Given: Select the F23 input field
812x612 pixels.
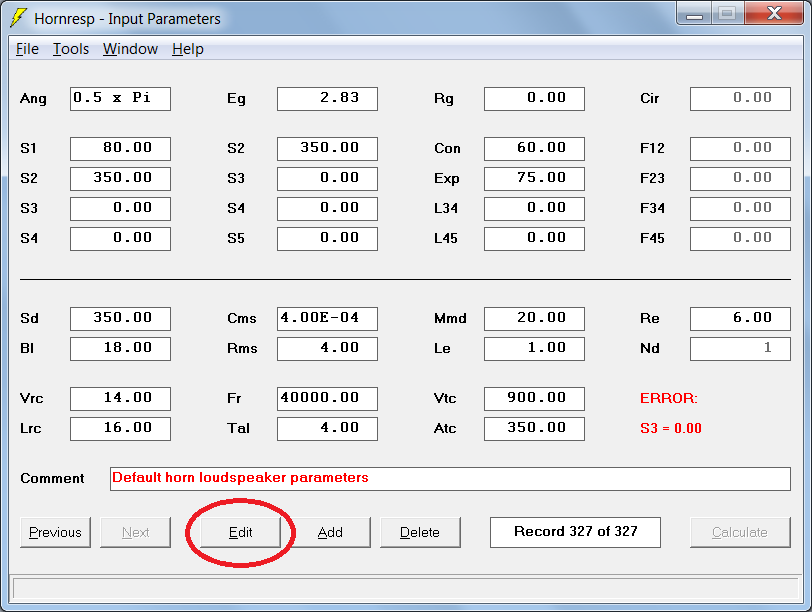Looking at the screenshot, I should point(740,179).
